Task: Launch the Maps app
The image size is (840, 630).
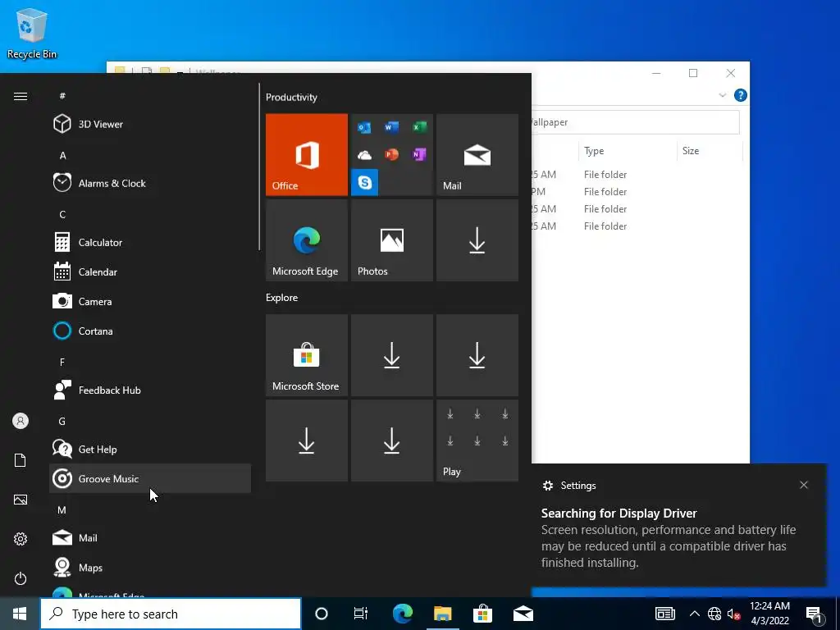Action: [150, 567]
